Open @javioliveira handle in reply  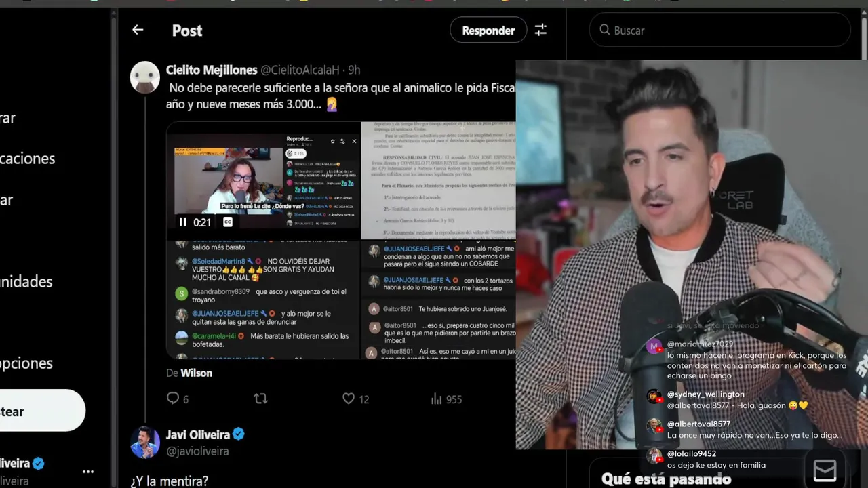pyautogui.click(x=197, y=451)
